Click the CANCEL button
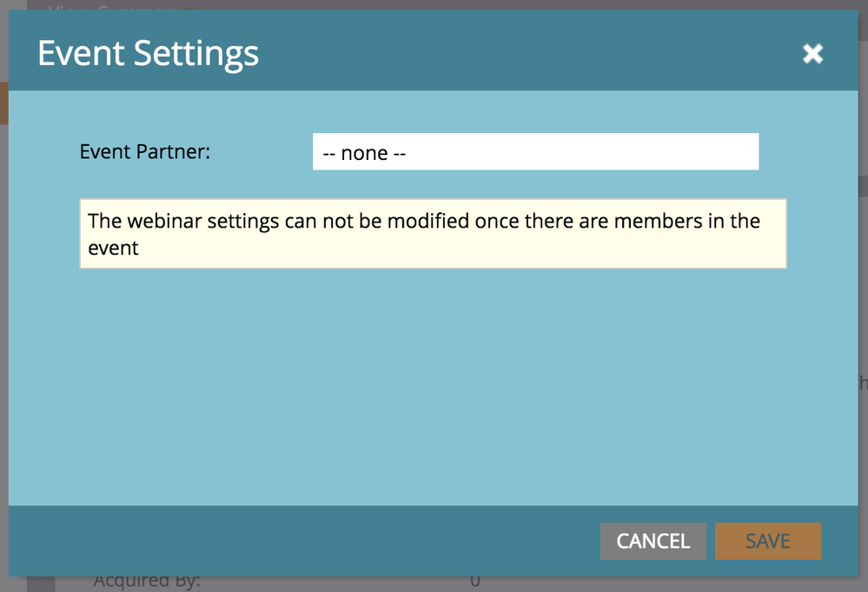 [x=653, y=541]
